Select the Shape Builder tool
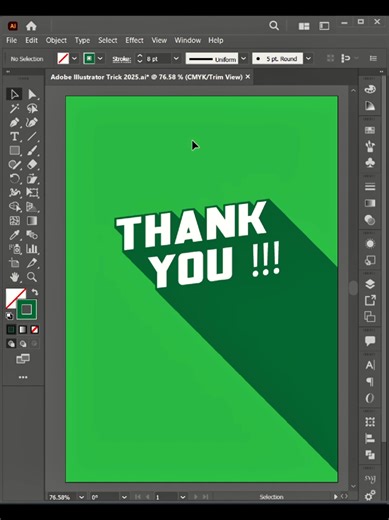Image resolution: width=389 pixels, height=520 pixels. coord(14,207)
